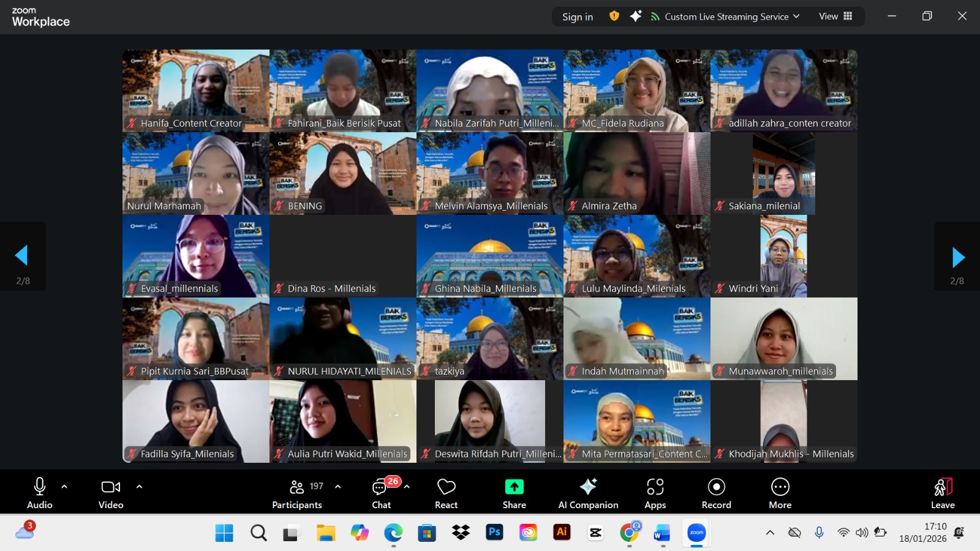Screen dimensions: 980x551
Task: Expand the Participants chevron
Action: tap(337, 487)
